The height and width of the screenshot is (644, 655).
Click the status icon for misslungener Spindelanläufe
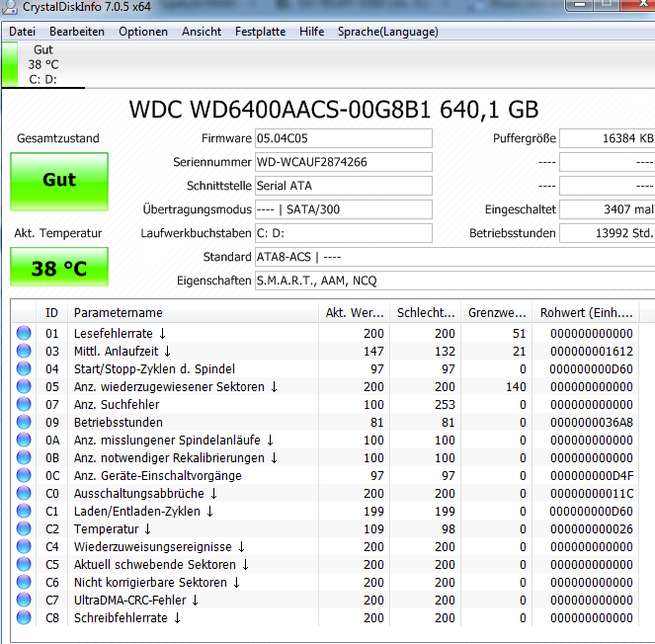click(x=24, y=440)
